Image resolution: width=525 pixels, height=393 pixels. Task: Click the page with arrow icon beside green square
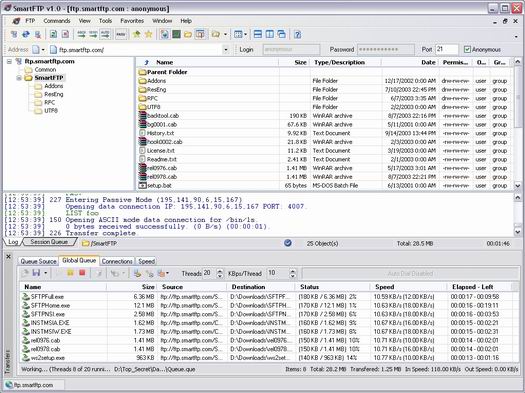point(164,34)
